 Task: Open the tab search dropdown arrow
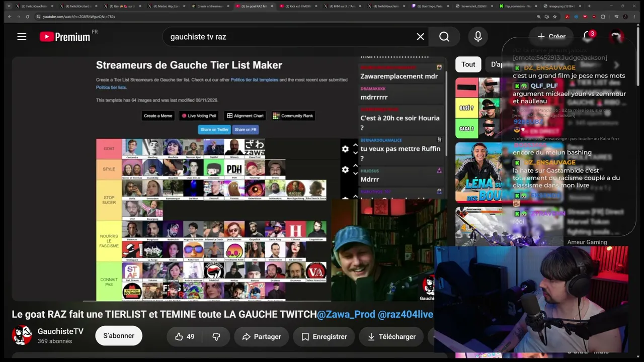[x=9, y=6]
